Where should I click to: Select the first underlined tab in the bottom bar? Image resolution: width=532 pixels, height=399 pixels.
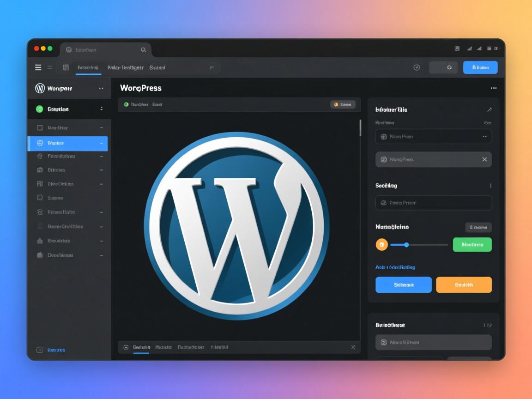pos(141,347)
